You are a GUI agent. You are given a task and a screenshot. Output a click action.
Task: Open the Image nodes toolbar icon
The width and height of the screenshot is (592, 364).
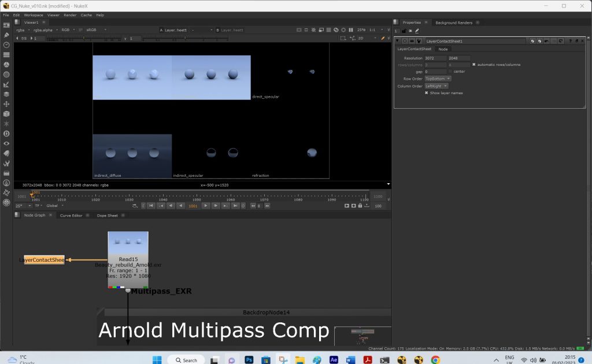pos(6,25)
